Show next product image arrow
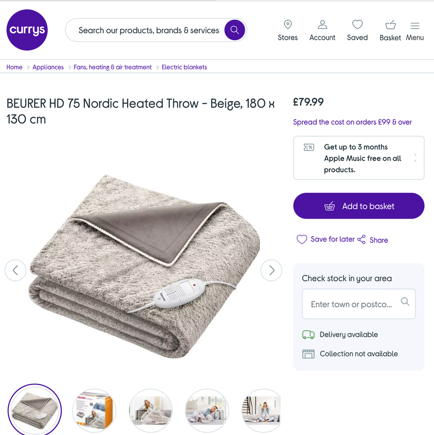This screenshot has width=434, height=435. 271,270
